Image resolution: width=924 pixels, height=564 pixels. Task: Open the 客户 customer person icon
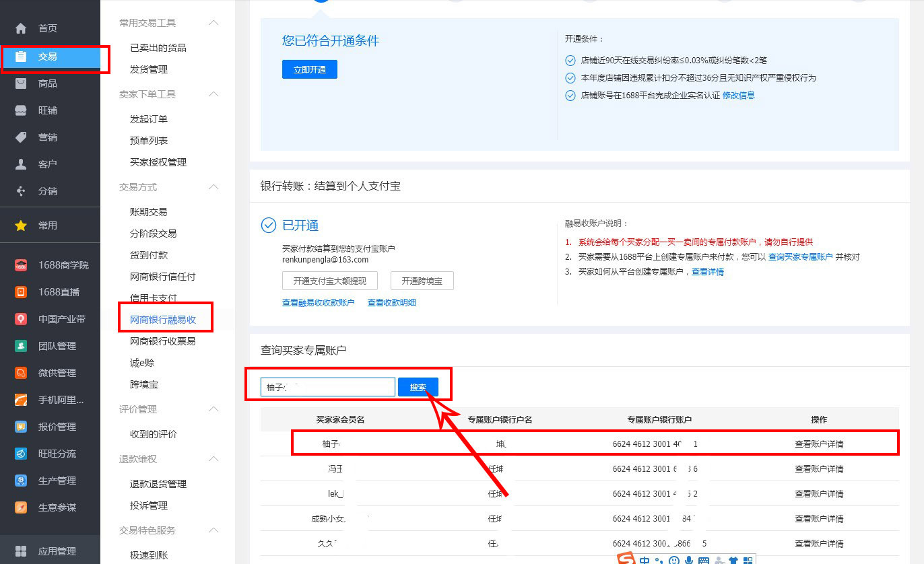[x=21, y=164]
